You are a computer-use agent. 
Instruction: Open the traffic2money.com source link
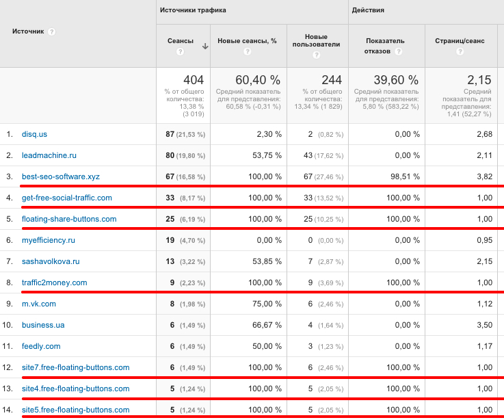(x=54, y=283)
